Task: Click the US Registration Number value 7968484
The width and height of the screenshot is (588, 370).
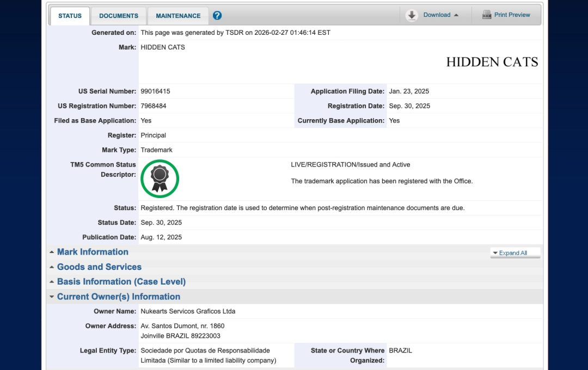Action: [154, 106]
